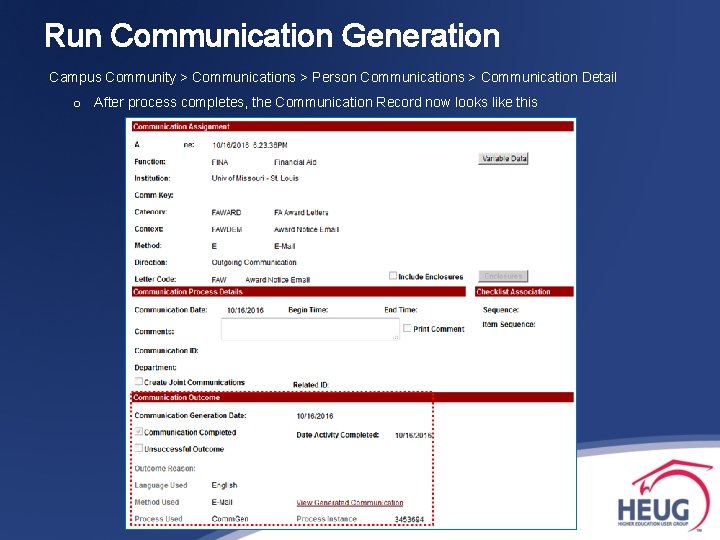Click the 'Financial Aid' description text
The height and width of the screenshot is (540, 720).
(295, 162)
